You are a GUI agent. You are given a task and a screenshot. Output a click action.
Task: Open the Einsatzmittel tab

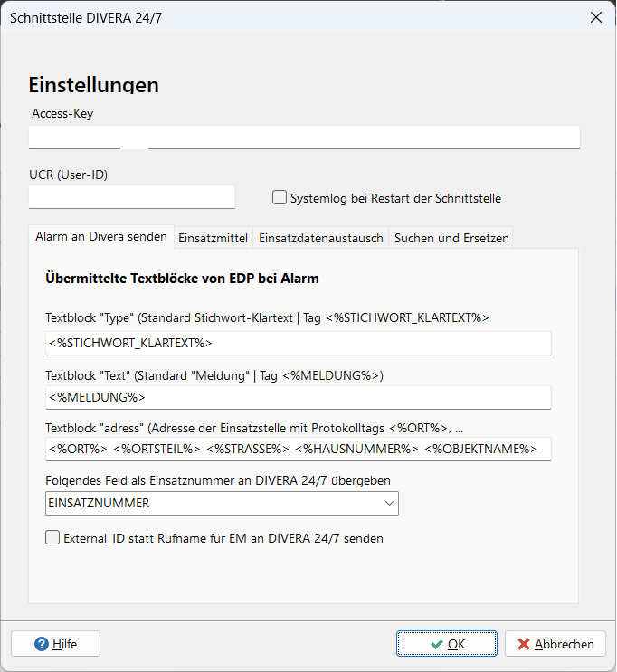click(214, 238)
